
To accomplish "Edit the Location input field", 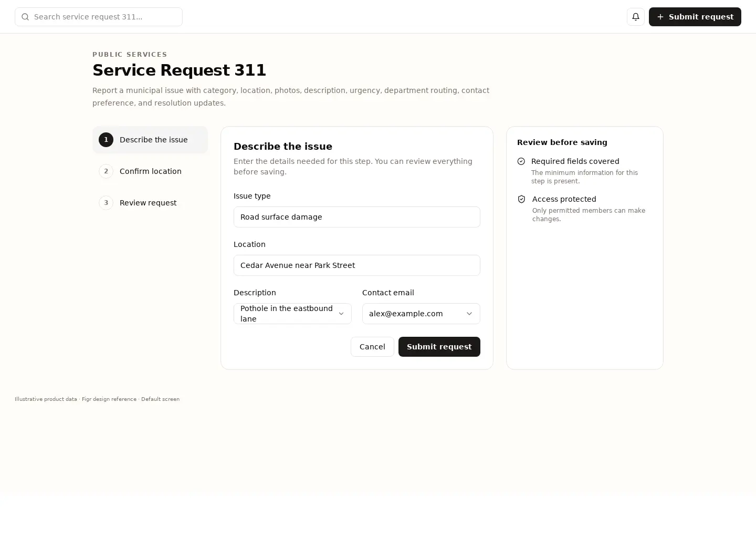I will (357, 265).
